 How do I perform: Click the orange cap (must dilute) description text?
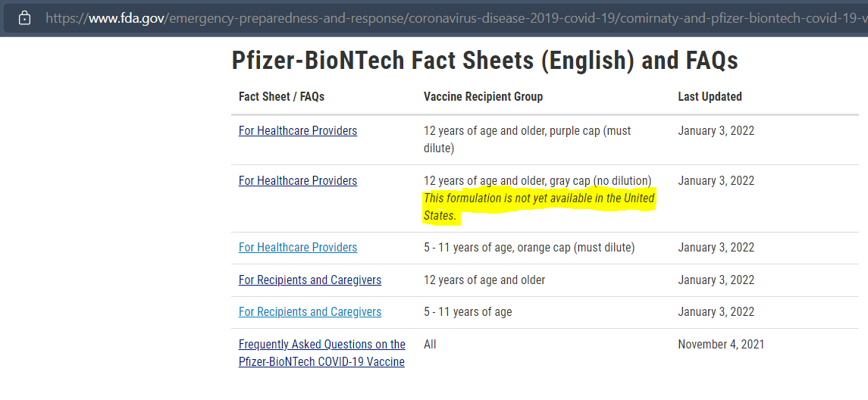(529, 247)
